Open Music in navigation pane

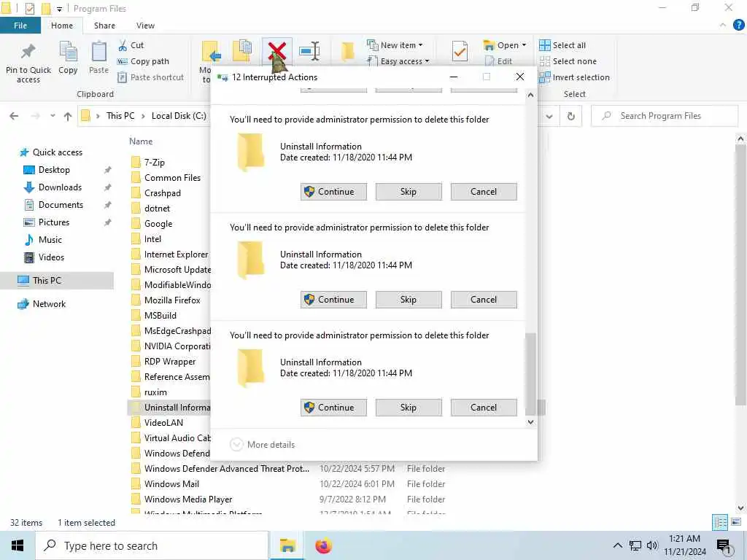[x=43, y=240]
